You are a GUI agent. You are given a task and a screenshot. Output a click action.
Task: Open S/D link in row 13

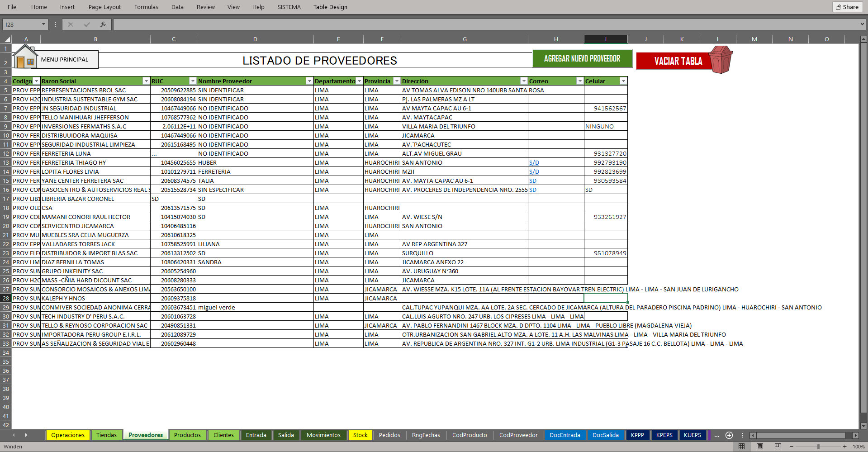[x=534, y=162]
